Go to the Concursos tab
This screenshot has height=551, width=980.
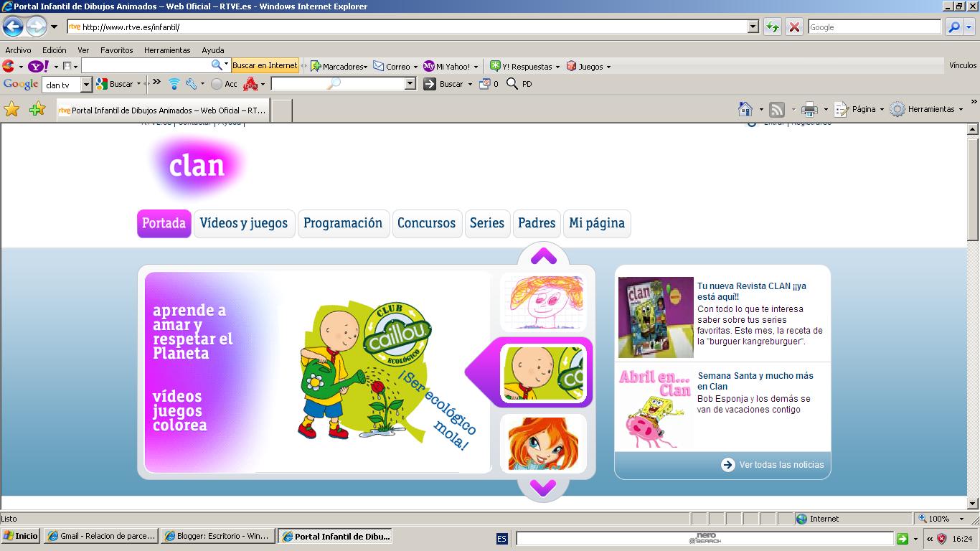coord(427,223)
